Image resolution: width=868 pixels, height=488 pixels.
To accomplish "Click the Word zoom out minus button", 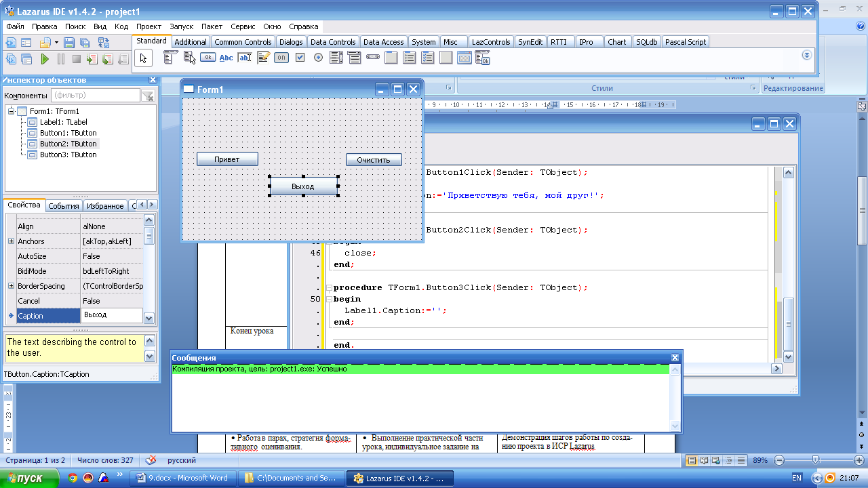I will pyautogui.click(x=779, y=460).
